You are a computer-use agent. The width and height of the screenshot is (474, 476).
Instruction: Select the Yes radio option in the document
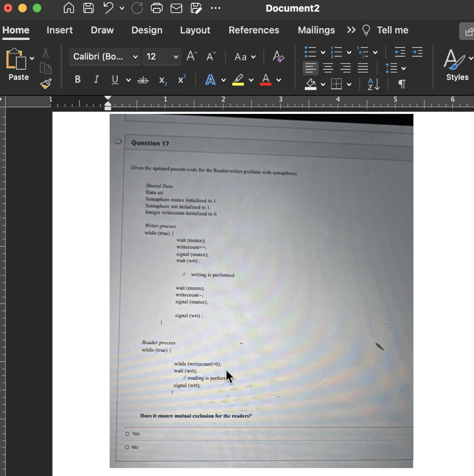tap(127, 433)
